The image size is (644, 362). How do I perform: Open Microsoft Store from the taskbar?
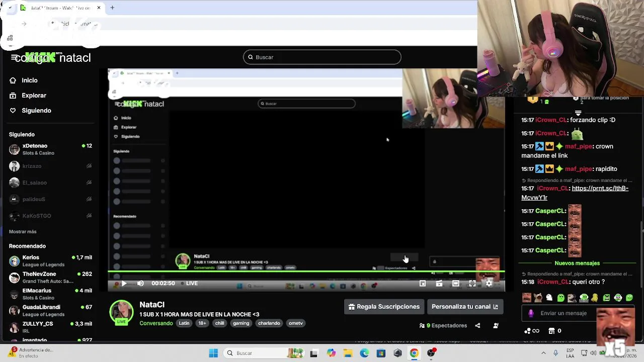tap(381, 353)
